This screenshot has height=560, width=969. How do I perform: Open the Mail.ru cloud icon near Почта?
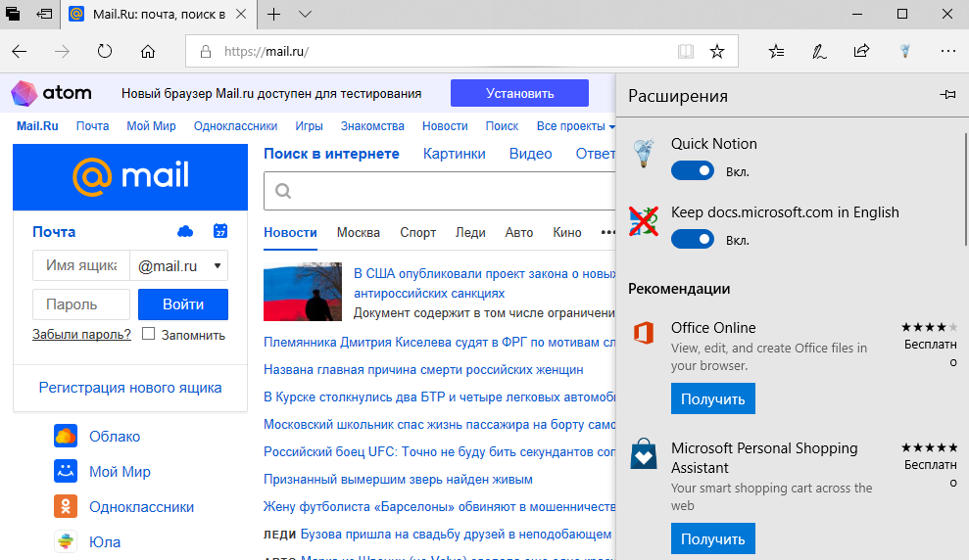(184, 232)
